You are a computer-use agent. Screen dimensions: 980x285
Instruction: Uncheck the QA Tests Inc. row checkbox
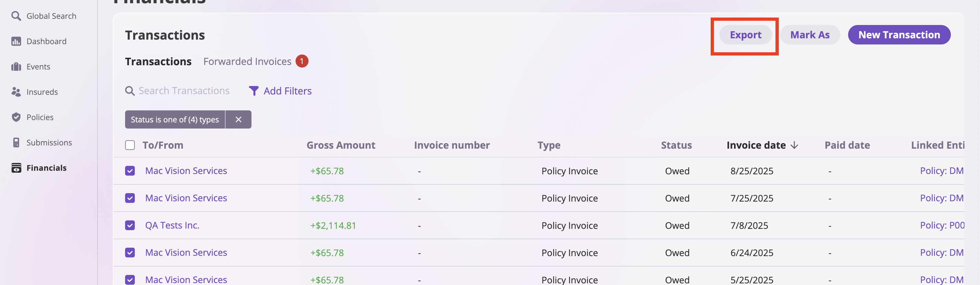[x=130, y=225]
